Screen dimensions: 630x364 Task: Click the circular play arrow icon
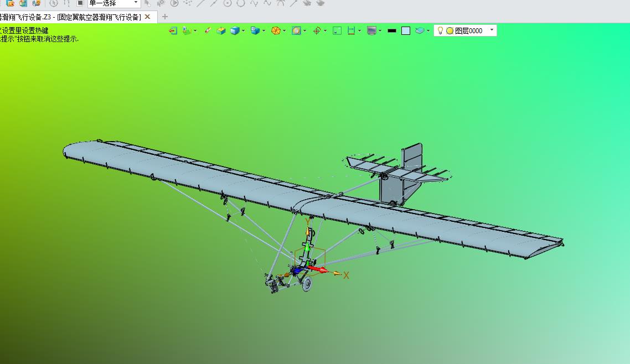(x=174, y=3)
